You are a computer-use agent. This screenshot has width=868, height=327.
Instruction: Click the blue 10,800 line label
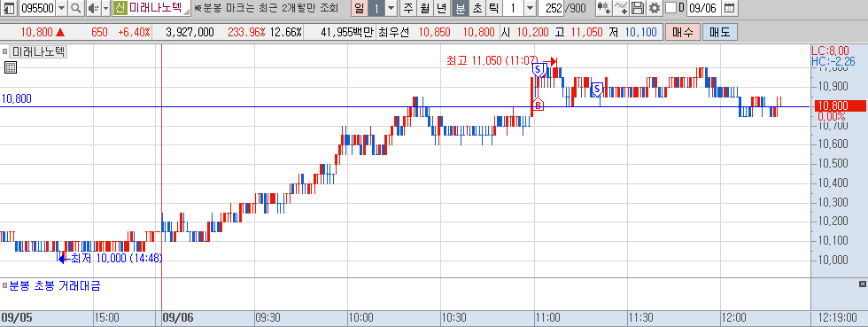17,98
